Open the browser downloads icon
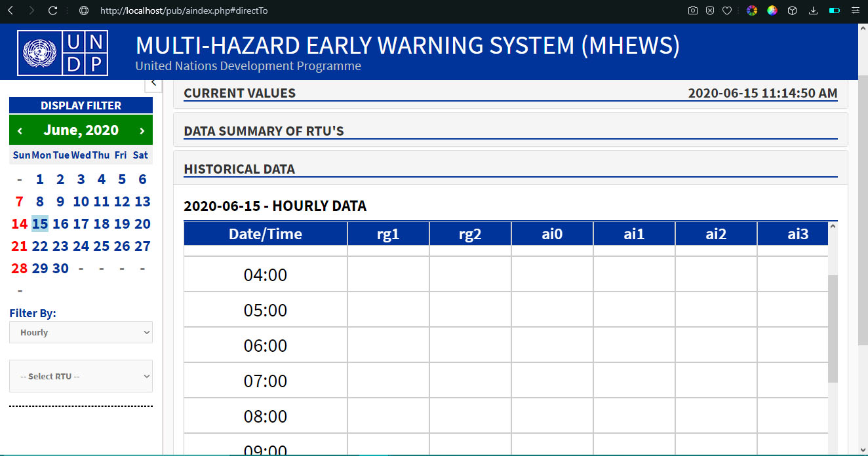 [x=814, y=10]
